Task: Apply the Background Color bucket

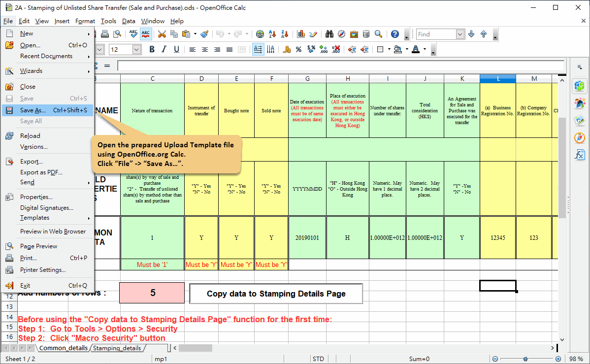Action: (398, 49)
